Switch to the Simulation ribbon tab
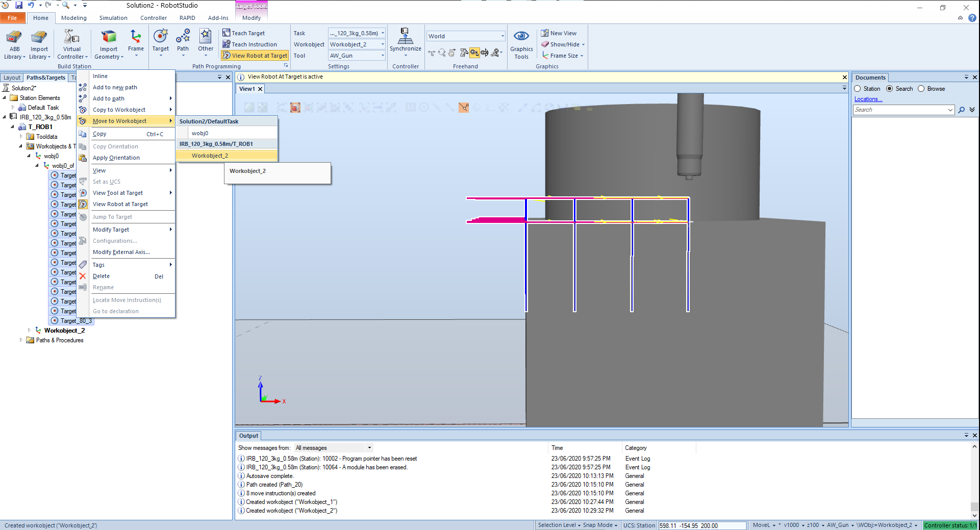 113,18
